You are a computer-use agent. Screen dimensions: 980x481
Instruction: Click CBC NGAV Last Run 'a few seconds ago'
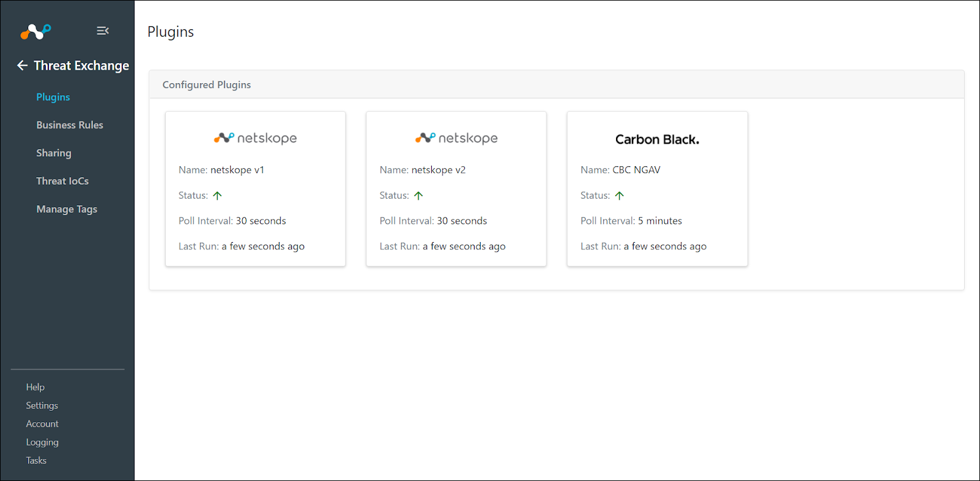tap(665, 246)
